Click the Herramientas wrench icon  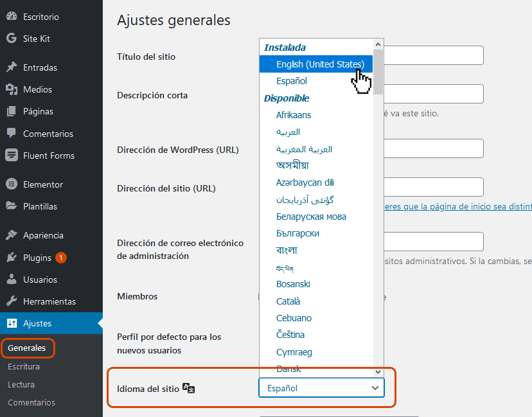click(x=11, y=301)
